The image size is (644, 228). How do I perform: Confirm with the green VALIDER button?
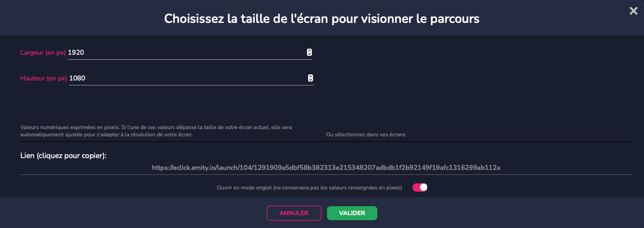tap(352, 213)
